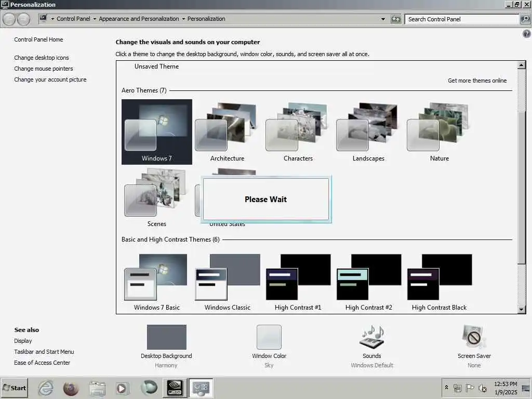Click the Forward navigation button
Image resolution: width=532 pixels, height=399 pixels.
[23, 19]
